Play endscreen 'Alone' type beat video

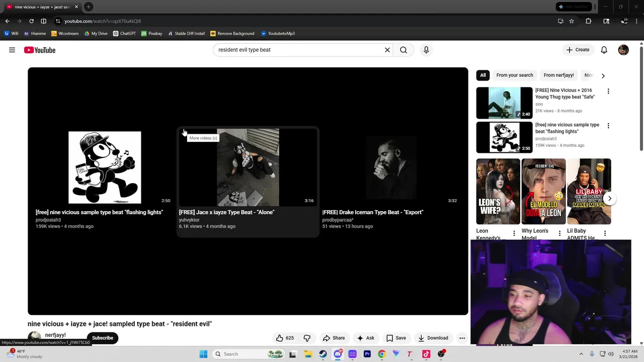click(x=248, y=167)
